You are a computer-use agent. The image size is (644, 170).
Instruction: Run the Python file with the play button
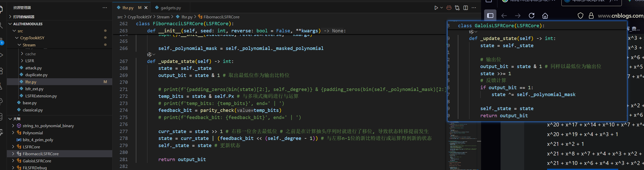[436, 8]
